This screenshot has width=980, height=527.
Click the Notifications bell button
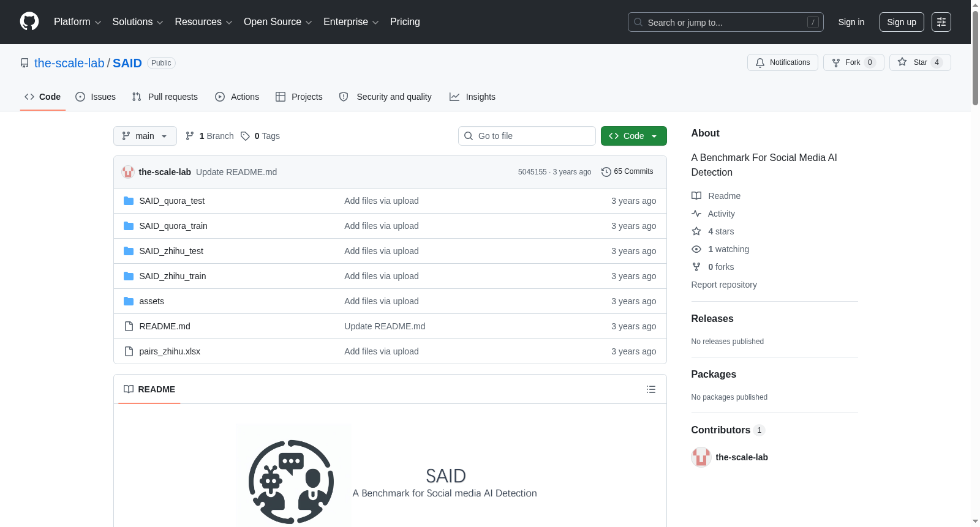pos(782,62)
